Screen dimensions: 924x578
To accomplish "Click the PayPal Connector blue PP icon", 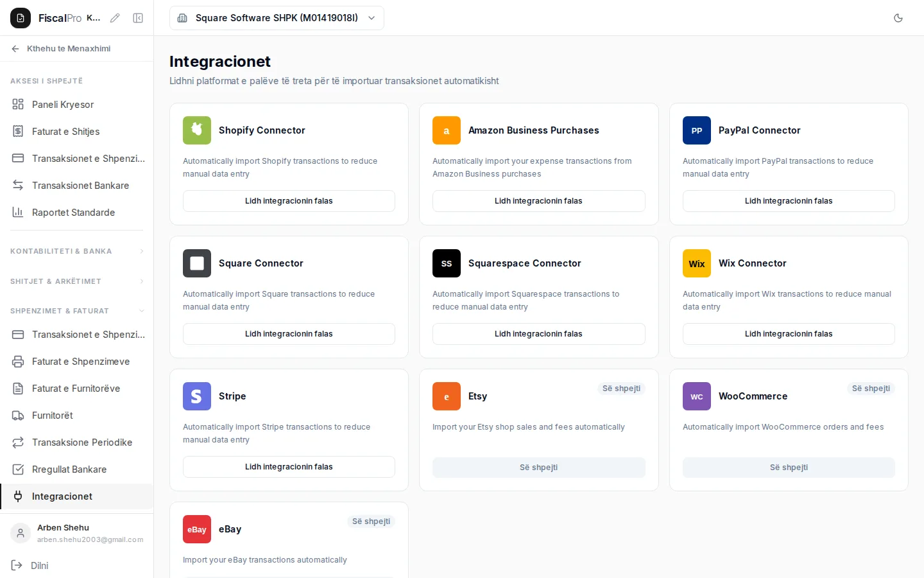I will click(697, 130).
